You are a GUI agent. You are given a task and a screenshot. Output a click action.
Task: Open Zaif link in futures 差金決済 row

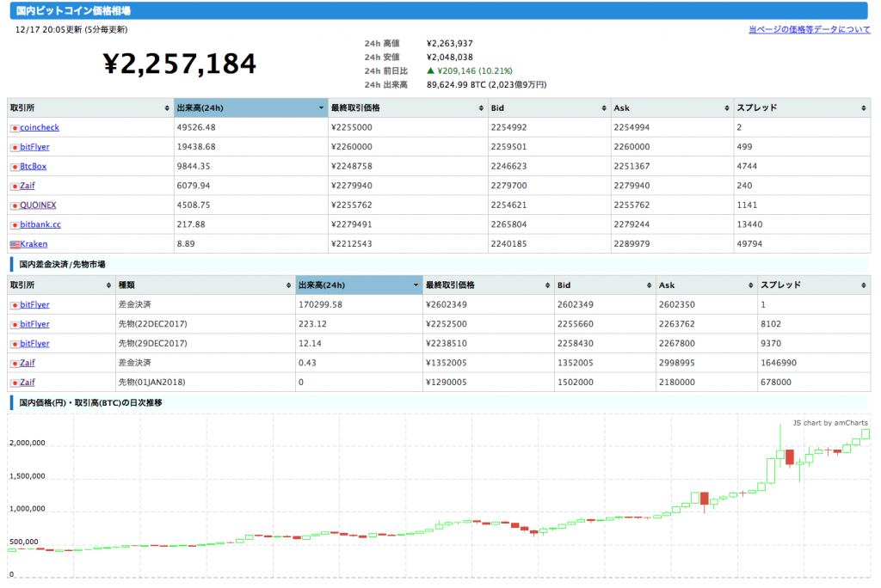[27, 363]
